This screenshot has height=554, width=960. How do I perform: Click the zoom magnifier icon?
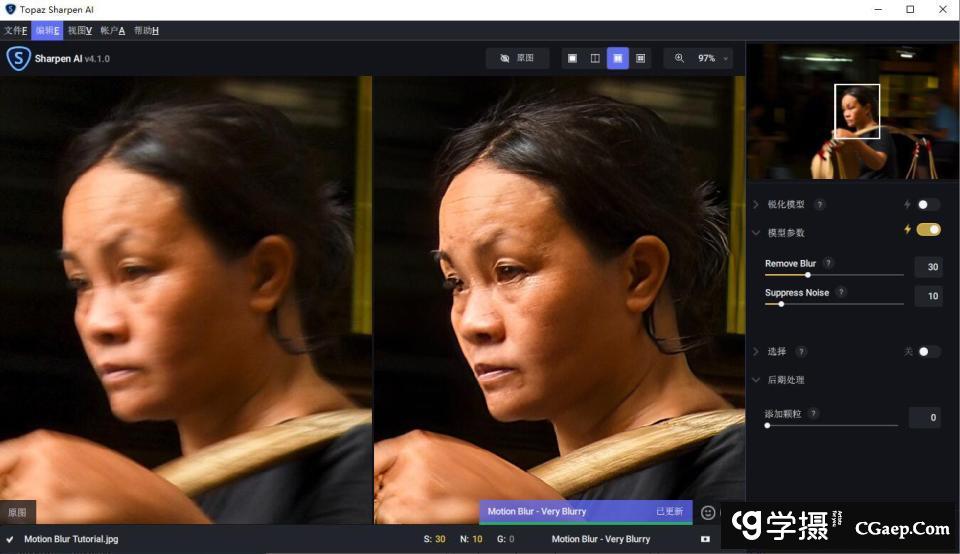point(679,59)
